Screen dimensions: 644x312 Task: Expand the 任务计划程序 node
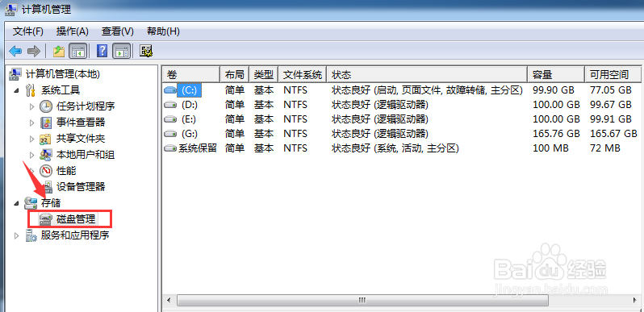pos(32,106)
